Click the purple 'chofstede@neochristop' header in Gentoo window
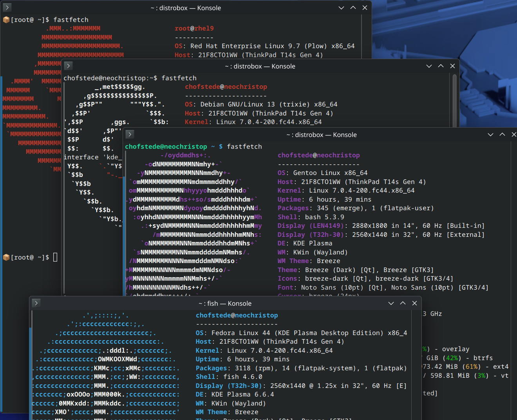Screen dimensions: 517x420 tap(319, 155)
